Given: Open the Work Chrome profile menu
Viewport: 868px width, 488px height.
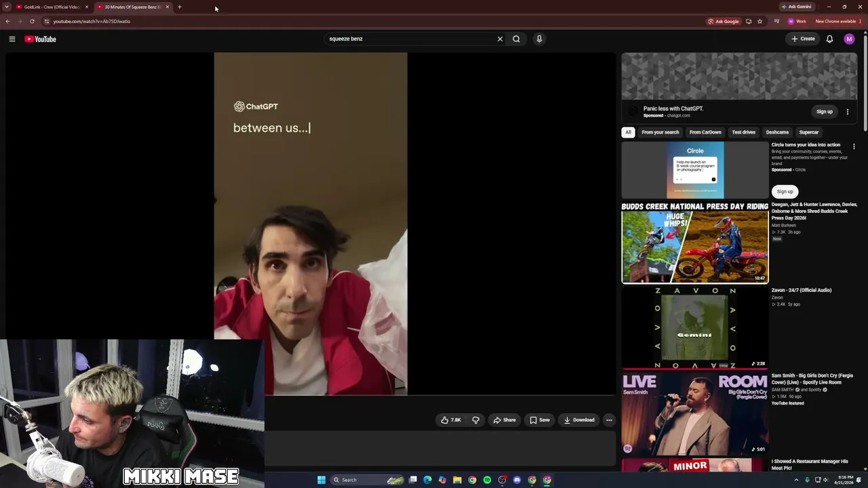Looking at the screenshot, I should click(797, 21).
